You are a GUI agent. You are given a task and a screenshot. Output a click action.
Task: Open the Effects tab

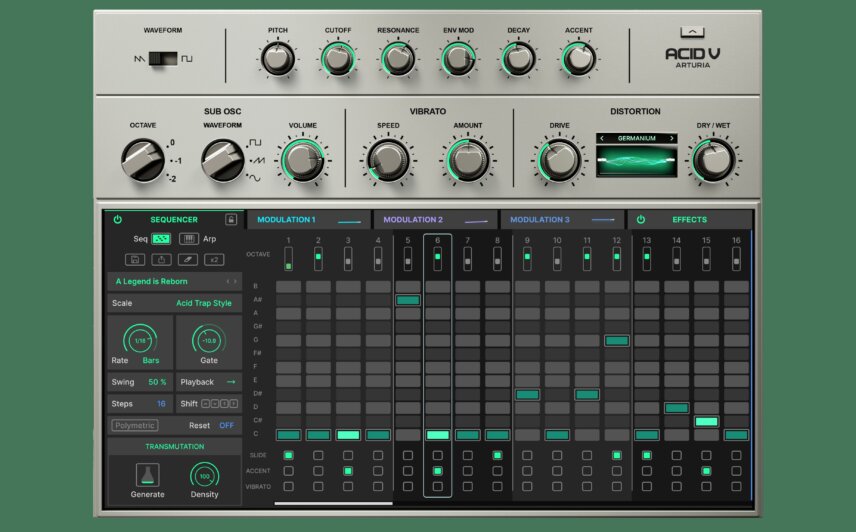point(690,219)
